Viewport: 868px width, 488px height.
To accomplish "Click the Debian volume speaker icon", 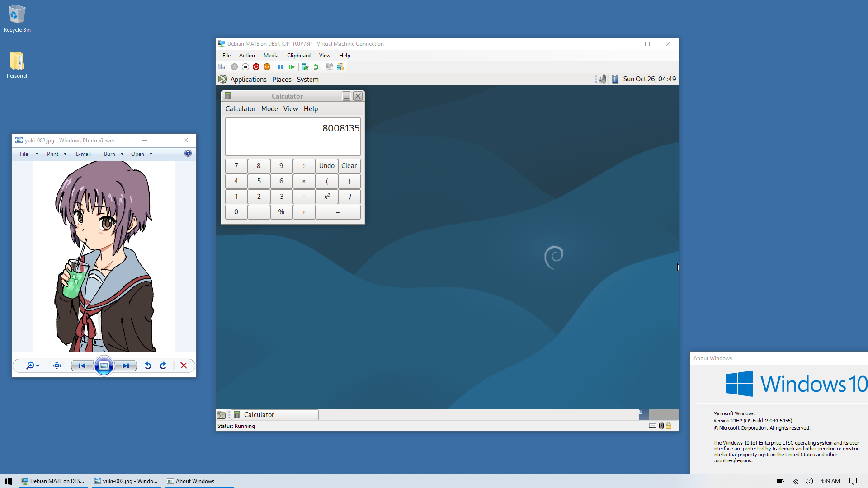I will (602, 79).
